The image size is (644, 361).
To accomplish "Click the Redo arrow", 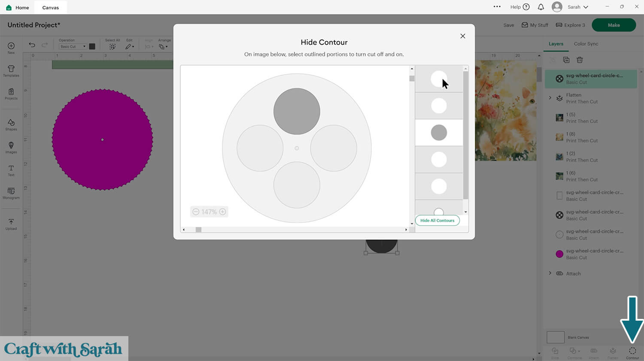I will (45, 45).
